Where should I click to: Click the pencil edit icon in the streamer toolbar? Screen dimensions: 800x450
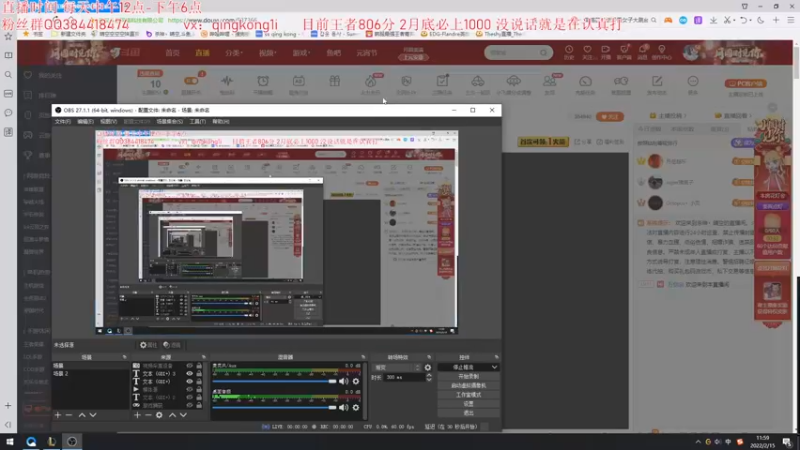click(657, 81)
